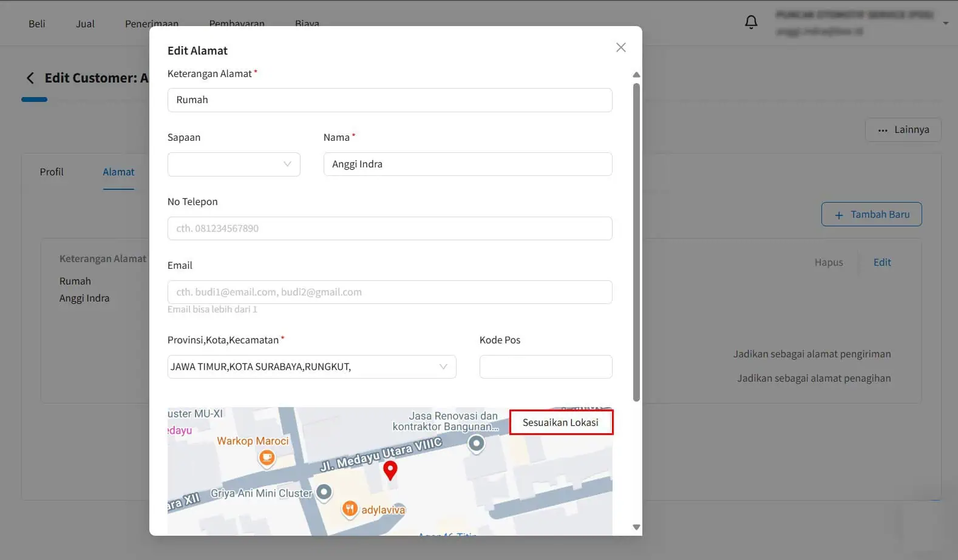This screenshot has height=560, width=958.
Task: Open the Sapaan dropdown
Action: (234, 164)
